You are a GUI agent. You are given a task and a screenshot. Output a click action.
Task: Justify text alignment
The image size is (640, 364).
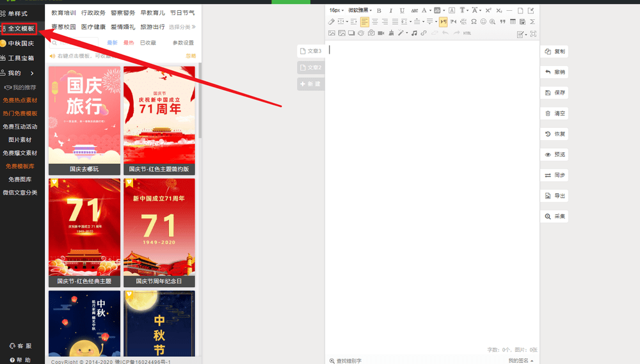point(395,22)
